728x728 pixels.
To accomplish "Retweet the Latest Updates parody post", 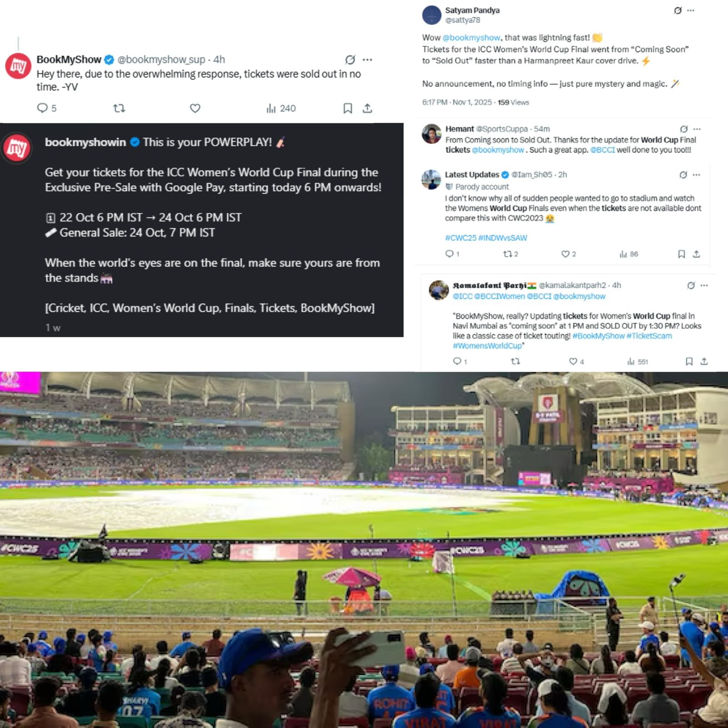I will coord(511,254).
